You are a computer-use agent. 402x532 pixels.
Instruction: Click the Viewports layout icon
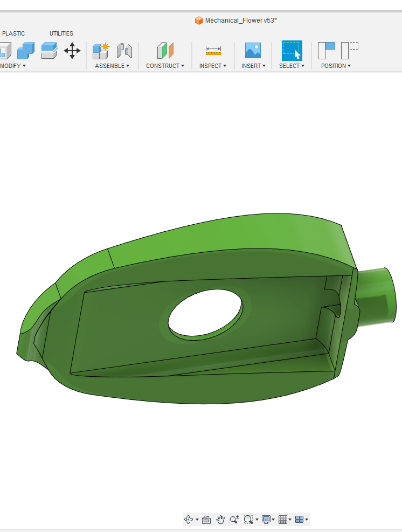click(x=299, y=520)
